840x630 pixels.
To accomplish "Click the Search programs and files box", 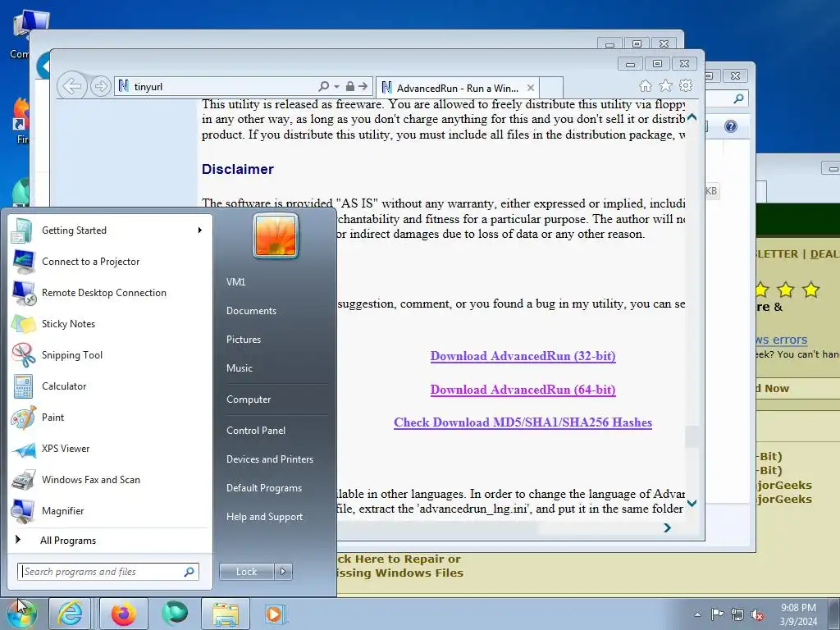I will [x=107, y=572].
